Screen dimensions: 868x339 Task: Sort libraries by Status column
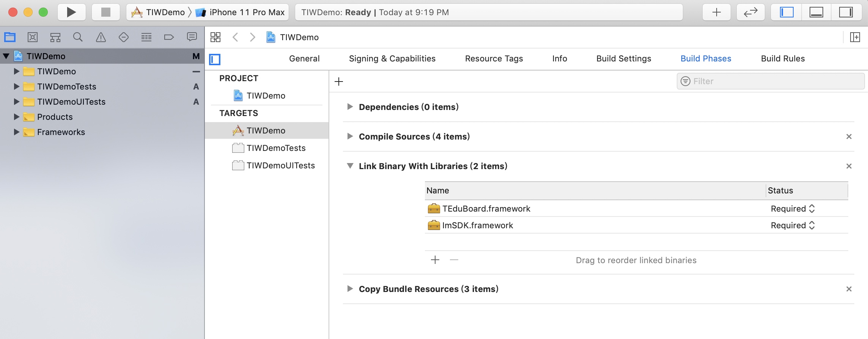807,190
